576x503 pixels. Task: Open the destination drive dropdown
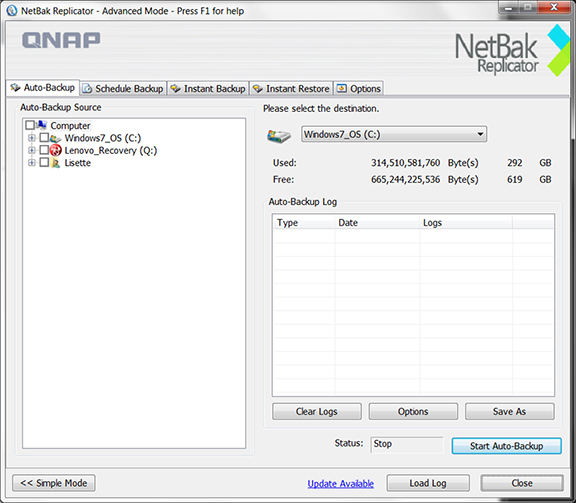click(x=394, y=134)
